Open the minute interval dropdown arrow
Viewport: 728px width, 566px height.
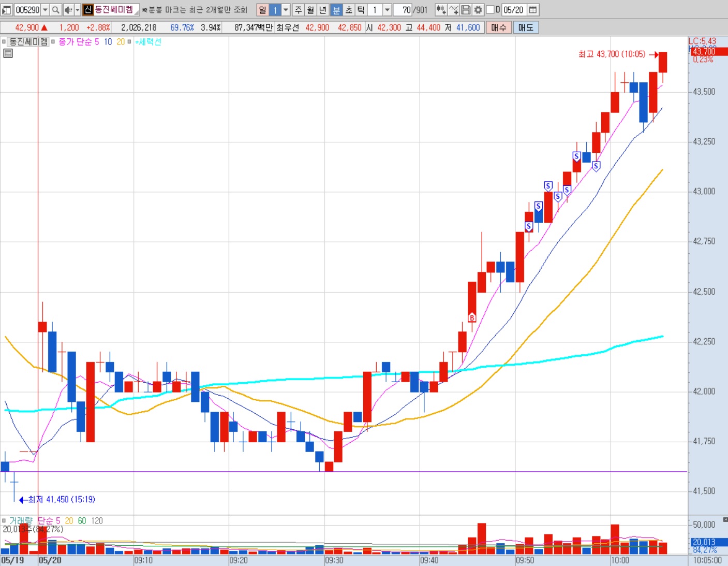point(387,10)
